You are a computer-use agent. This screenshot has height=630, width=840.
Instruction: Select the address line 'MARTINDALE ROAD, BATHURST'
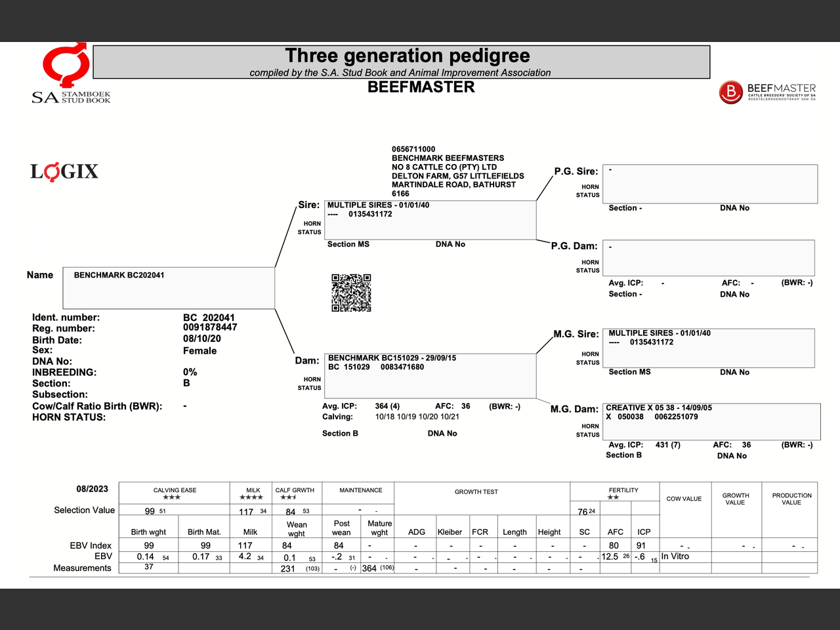(x=454, y=185)
